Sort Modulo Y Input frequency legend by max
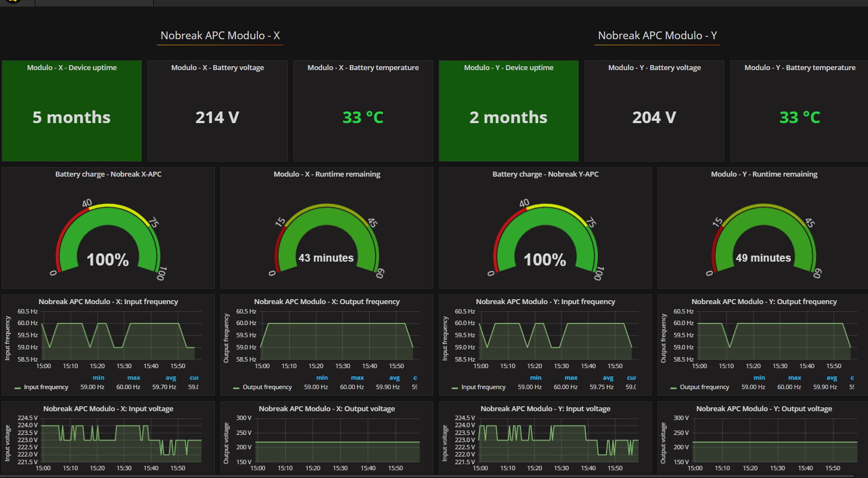This screenshot has height=478, width=868. point(571,378)
